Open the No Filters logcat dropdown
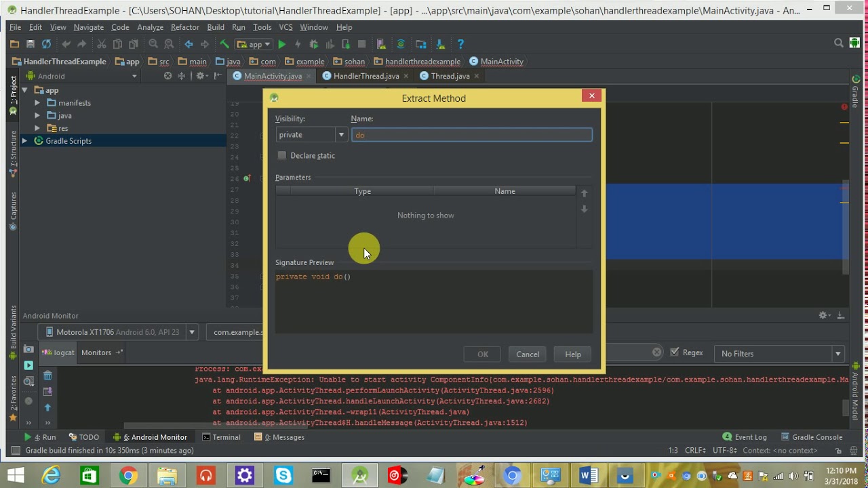 pos(781,354)
